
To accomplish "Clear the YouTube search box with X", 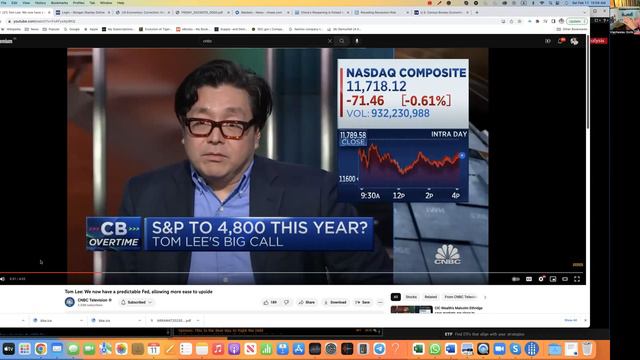I will pos(330,41).
